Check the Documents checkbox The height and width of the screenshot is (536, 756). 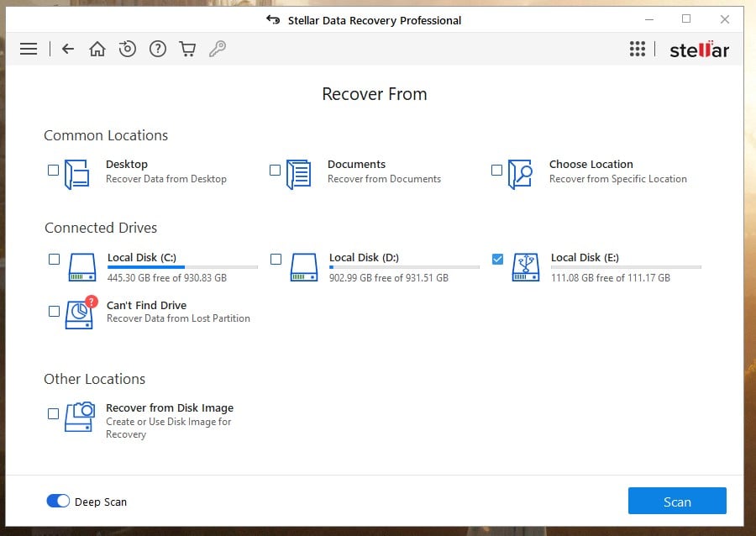tap(275, 170)
